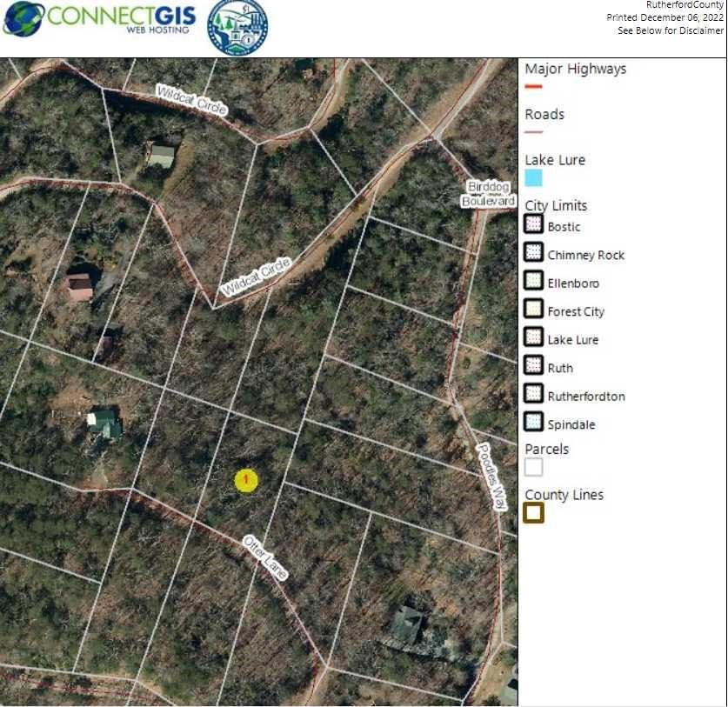The image size is (728, 707).
Task: Click the brown County Lines legend symbol
Action: 534,513
